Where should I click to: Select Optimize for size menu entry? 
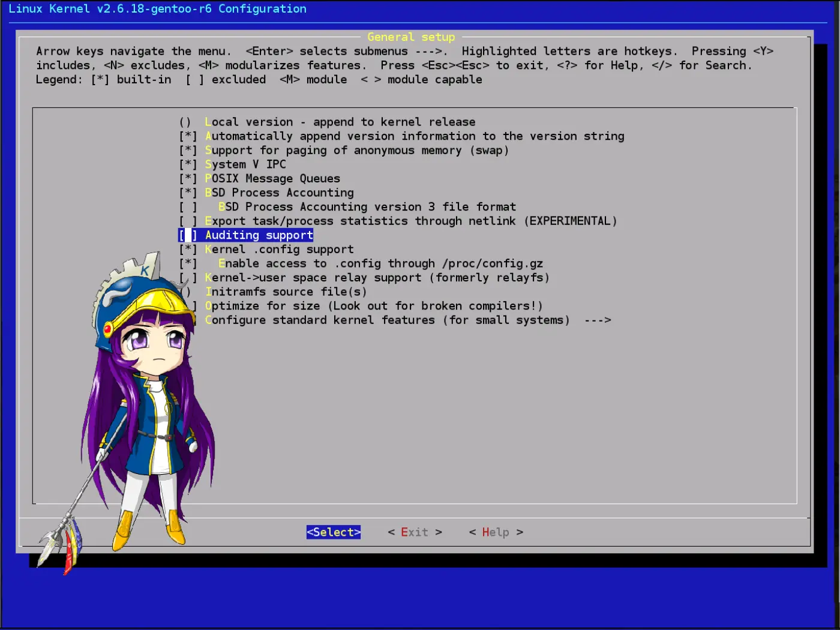(368, 306)
